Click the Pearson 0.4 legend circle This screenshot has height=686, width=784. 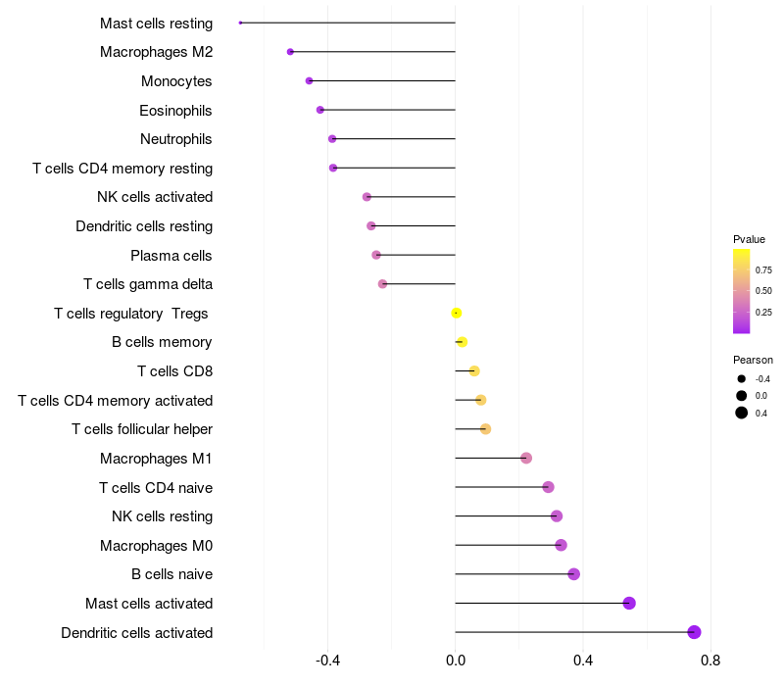742,413
